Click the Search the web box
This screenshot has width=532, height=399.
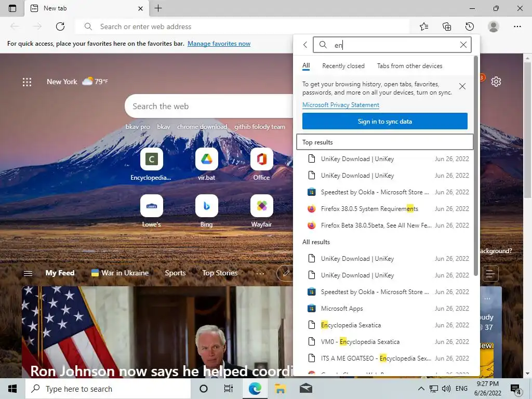(x=209, y=106)
